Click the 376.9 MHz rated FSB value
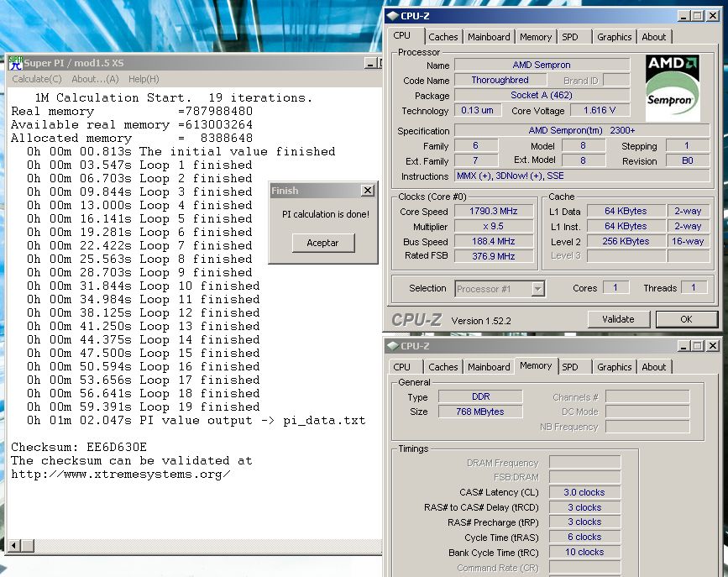This screenshot has height=577, width=728. [494, 256]
